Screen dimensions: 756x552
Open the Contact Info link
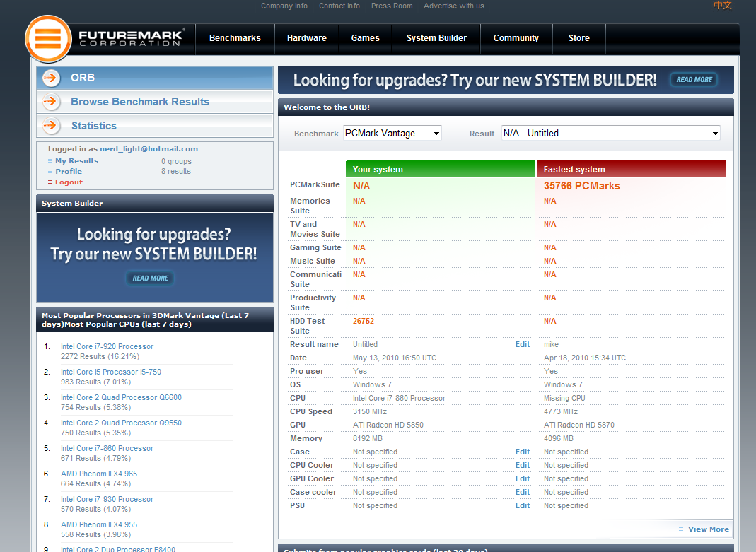coord(339,6)
